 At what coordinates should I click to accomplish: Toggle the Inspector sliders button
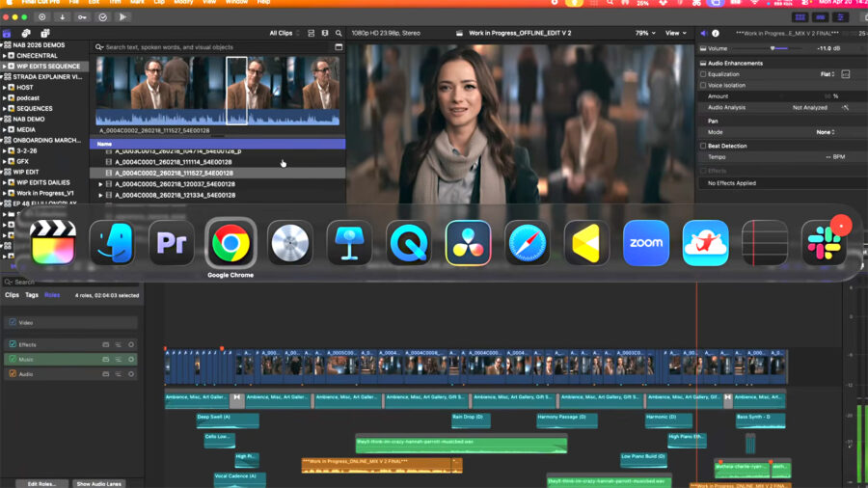pyautogui.click(x=840, y=17)
